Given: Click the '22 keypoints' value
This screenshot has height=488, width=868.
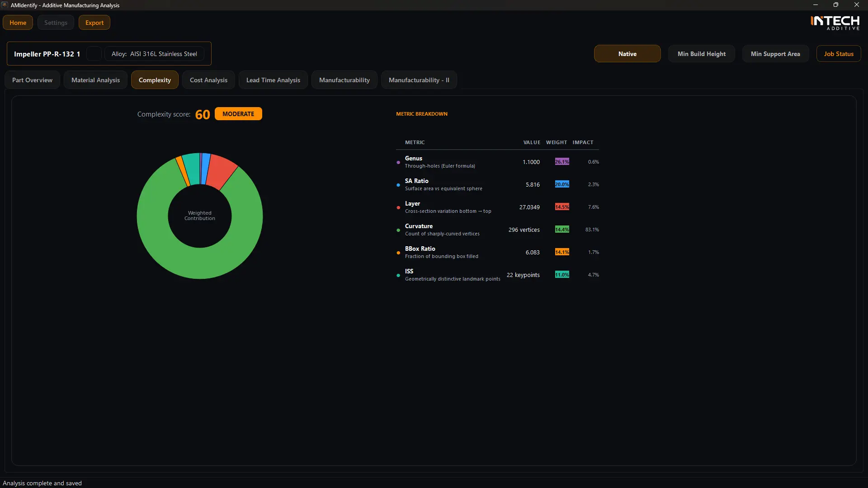Looking at the screenshot, I should point(523,275).
